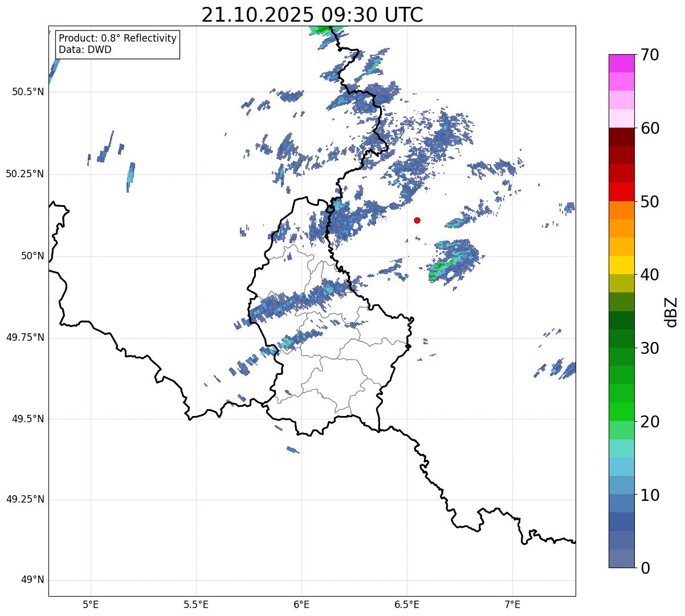Click the 6°E longitude label

tap(301, 605)
